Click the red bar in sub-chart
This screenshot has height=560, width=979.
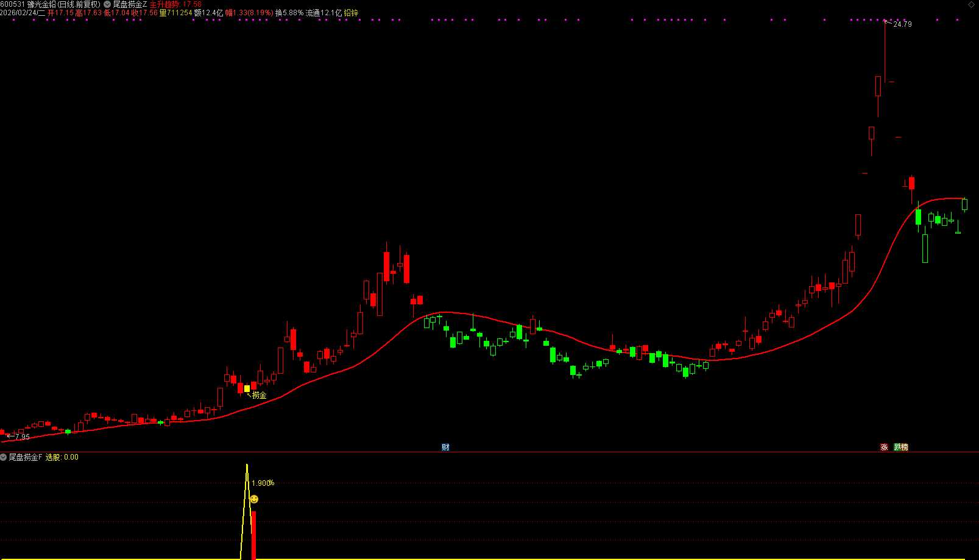point(254,535)
